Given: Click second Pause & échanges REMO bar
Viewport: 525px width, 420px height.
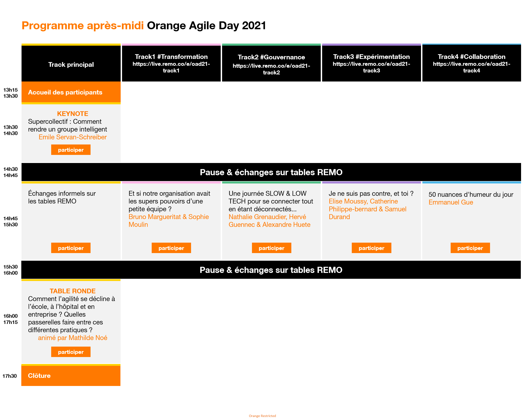Looking at the screenshot, I should pos(271,270).
